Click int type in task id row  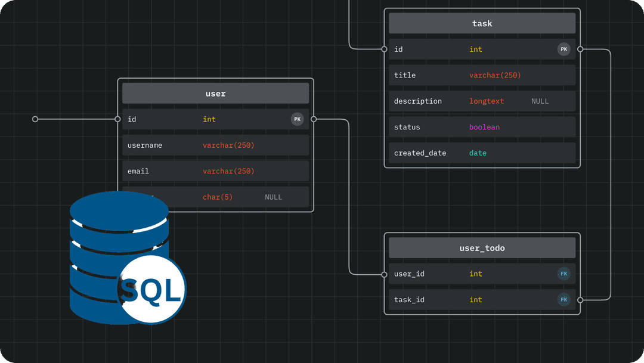point(476,49)
